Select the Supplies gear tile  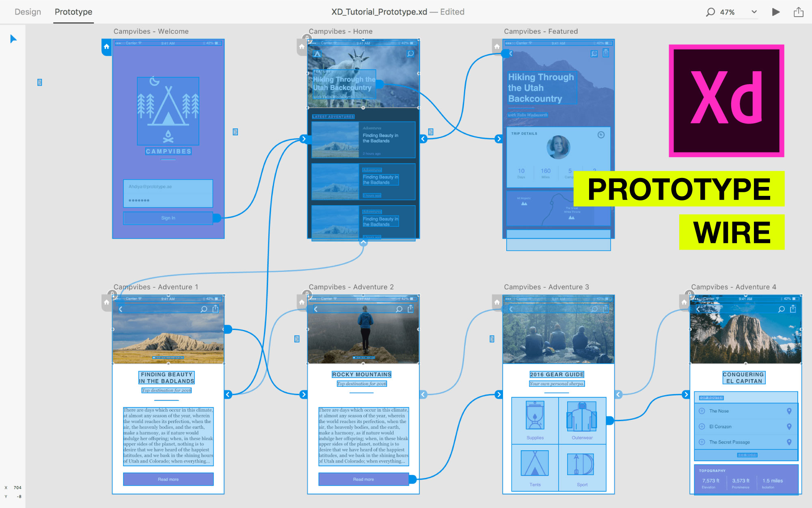535,420
